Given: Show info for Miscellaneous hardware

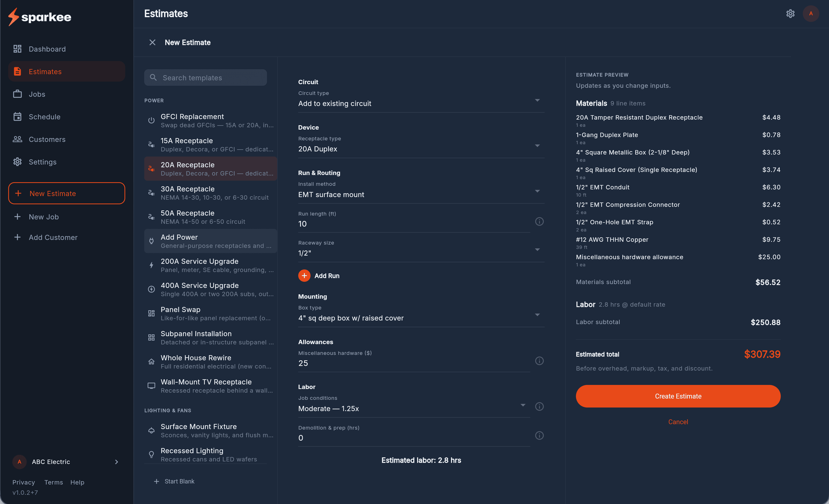Looking at the screenshot, I should 539,361.
